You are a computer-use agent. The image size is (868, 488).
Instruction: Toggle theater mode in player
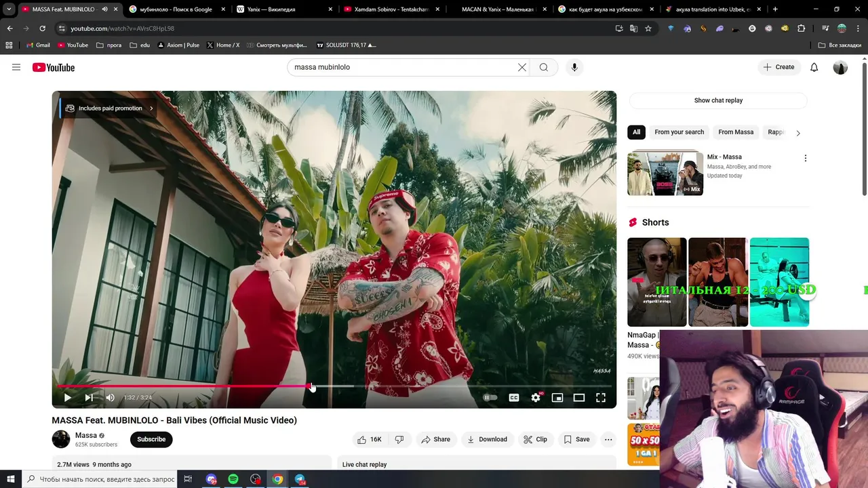tap(579, 398)
